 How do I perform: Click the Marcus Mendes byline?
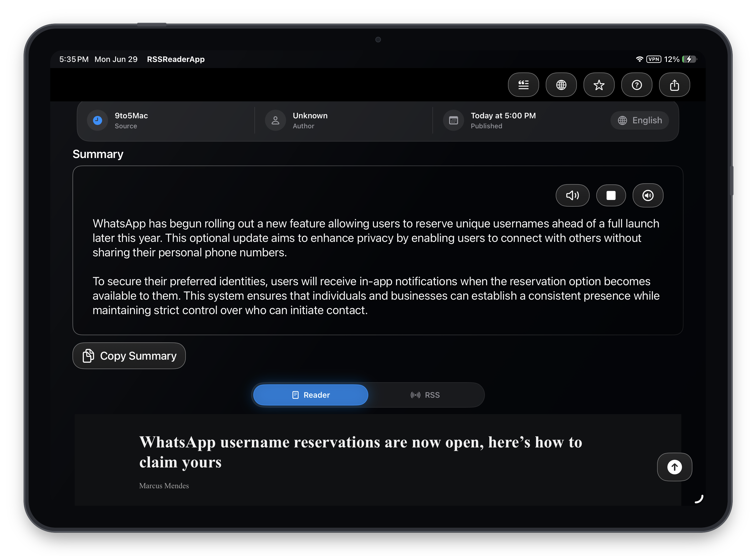point(164,486)
